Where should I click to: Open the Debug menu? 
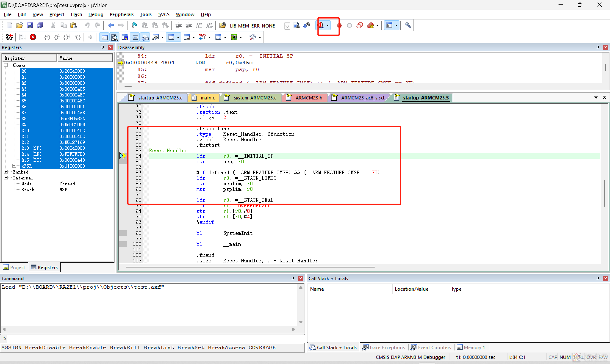(x=96, y=14)
